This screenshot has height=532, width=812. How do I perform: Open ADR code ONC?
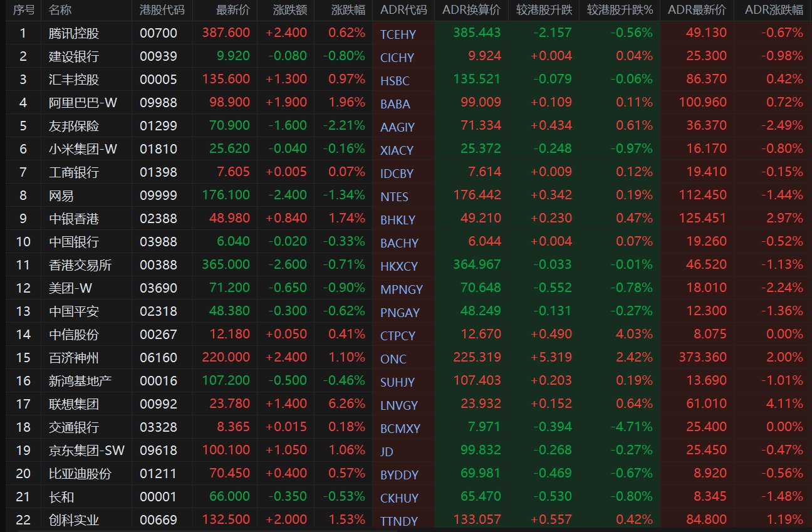(393, 359)
